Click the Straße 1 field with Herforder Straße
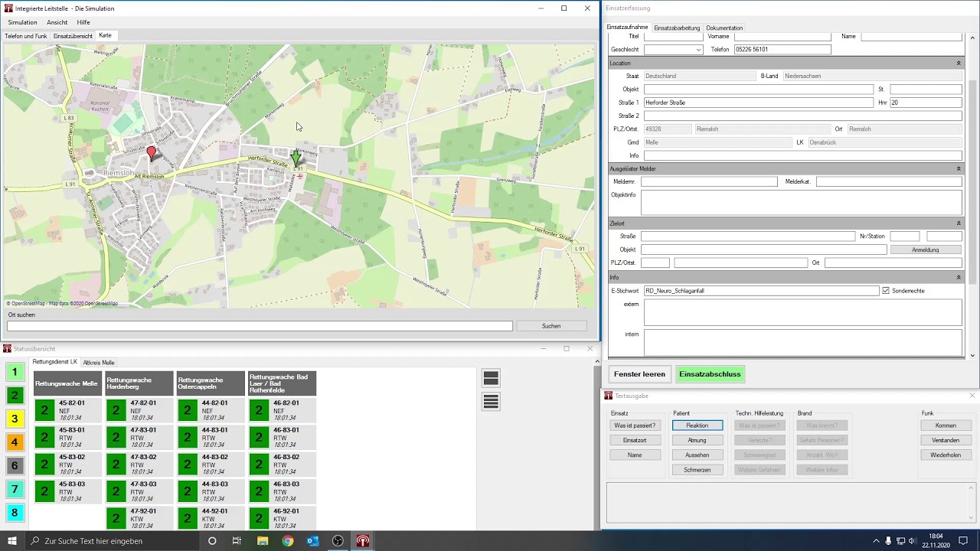The height and width of the screenshot is (551, 980). (758, 103)
